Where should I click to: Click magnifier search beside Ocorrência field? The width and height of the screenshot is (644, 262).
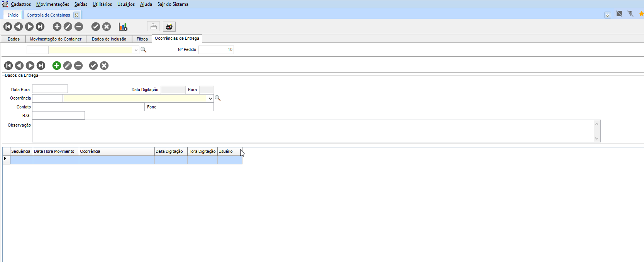[218, 98]
